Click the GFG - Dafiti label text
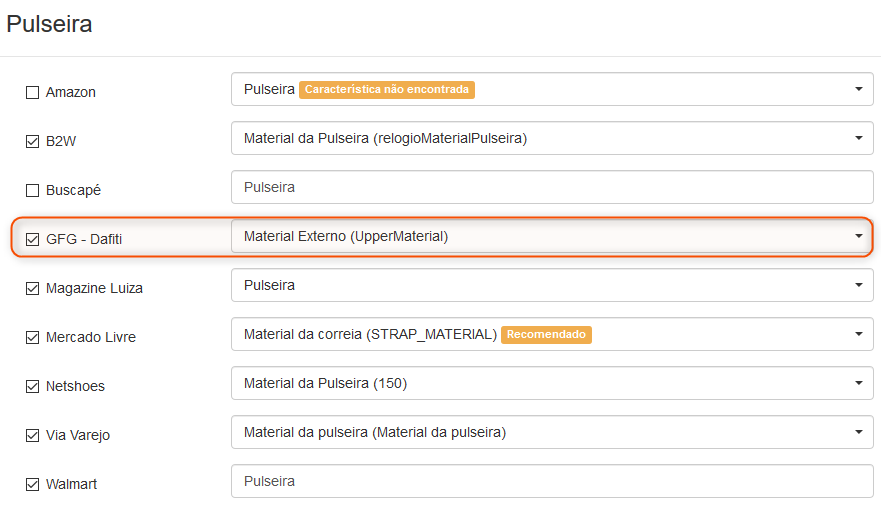881x521 pixels. click(84, 239)
